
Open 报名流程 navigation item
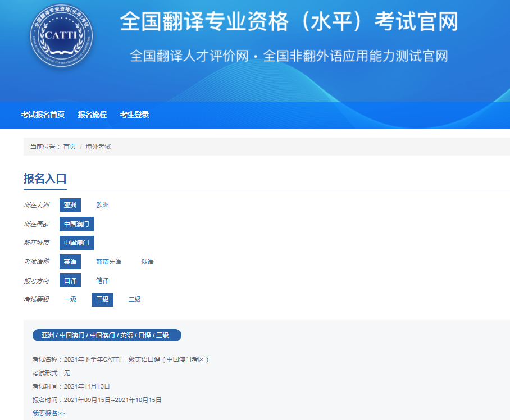pyautogui.click(x=92, y=115)
